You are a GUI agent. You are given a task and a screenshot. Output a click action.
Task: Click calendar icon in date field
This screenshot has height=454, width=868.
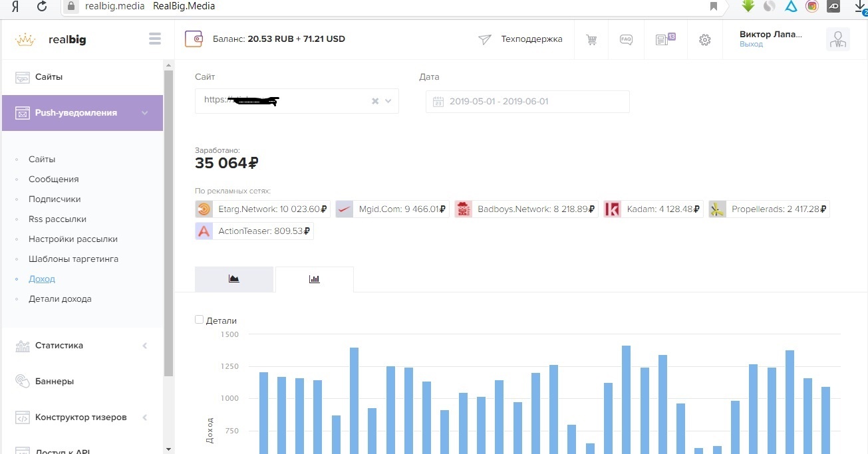[438, 102]
